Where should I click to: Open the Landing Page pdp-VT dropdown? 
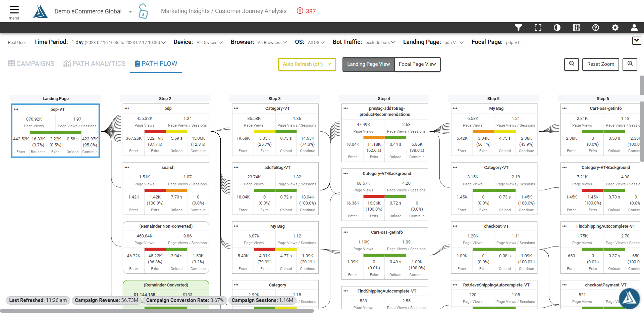454,42
